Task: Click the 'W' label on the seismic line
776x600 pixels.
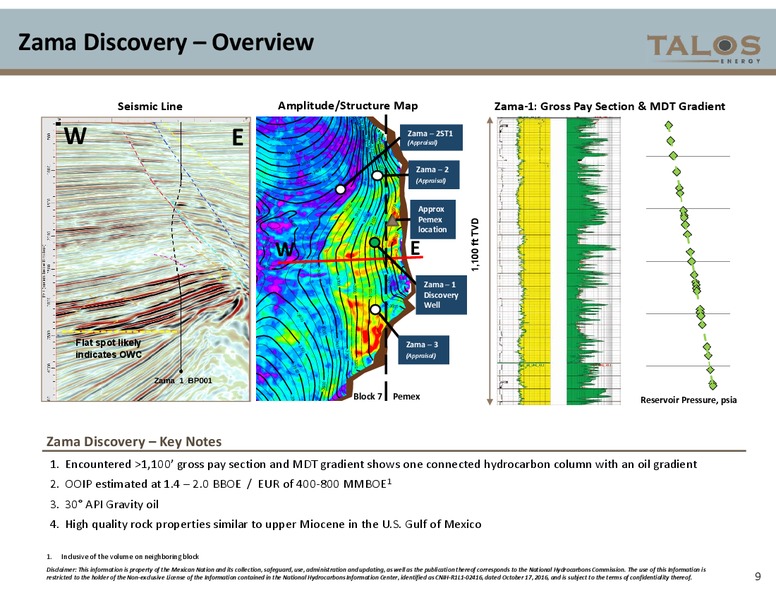Action: [x=76, y=136]
